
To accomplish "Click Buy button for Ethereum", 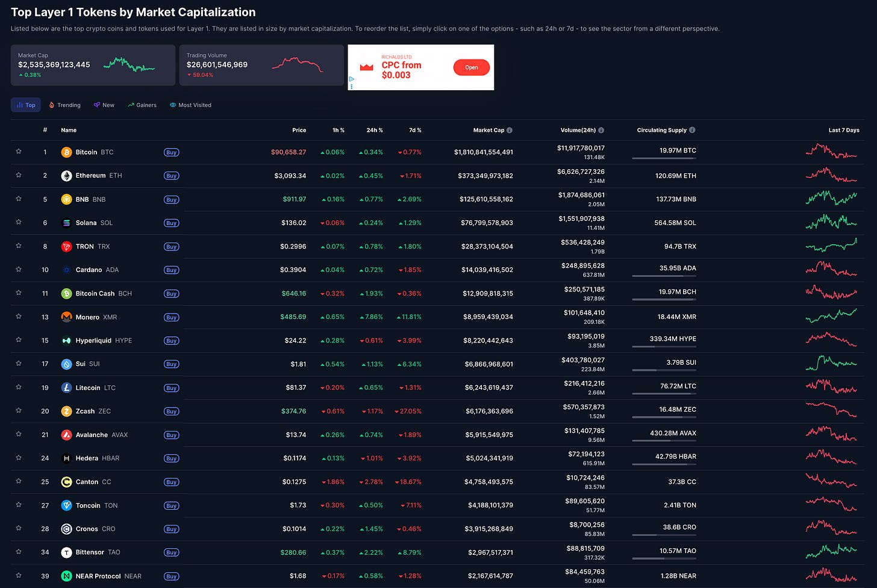I will (x=171, y=176).
